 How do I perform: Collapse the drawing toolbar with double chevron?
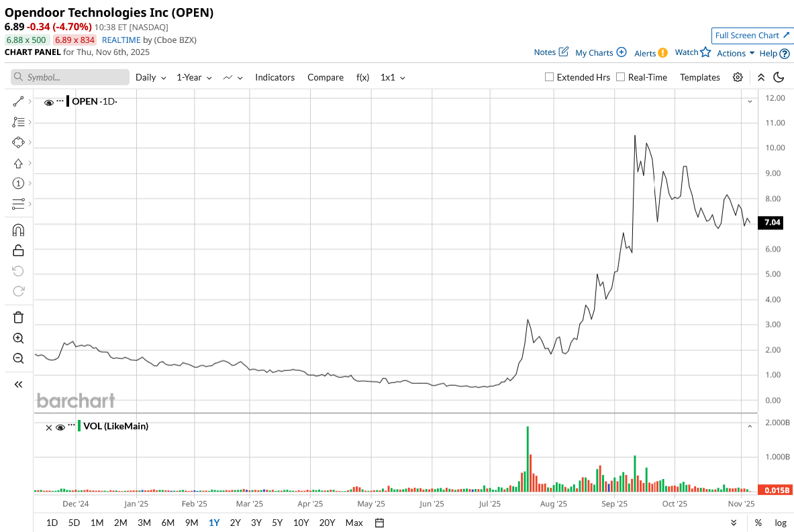tap(18, 384)
